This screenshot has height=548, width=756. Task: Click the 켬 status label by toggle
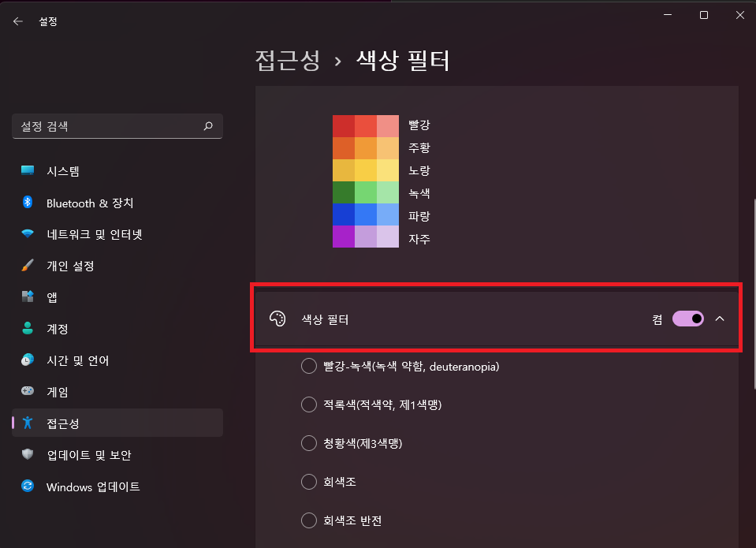(x=657, y=319)
